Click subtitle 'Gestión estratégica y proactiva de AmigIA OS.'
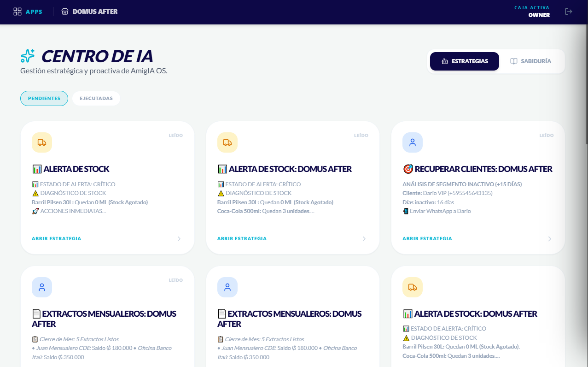This screenshot has width=588, height=367. tap(94, 71)
